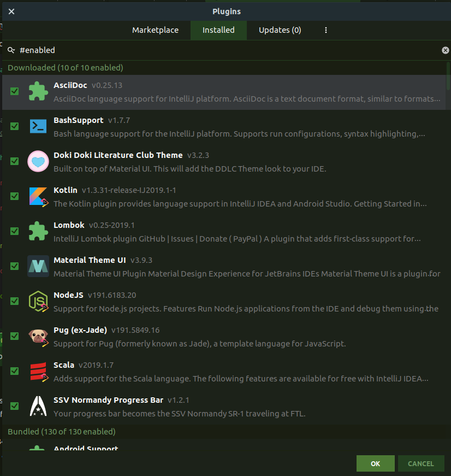The image size is (451, 476).
Task: Click the BashSupport terminal icon
Action: [38, 126]
